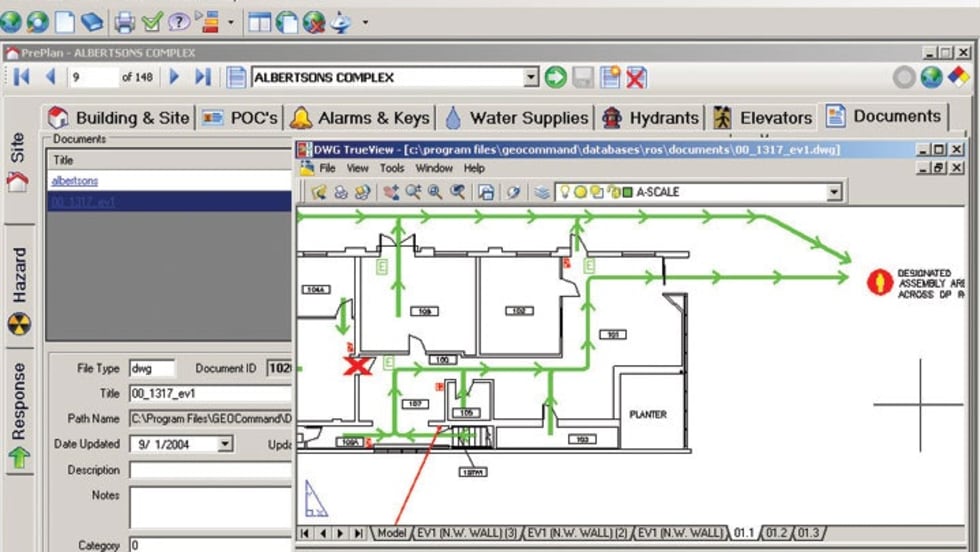Click the hazmat diamond icon at top right
The width and height of the screenshot is (980, 552).
(x=959, y=77)
